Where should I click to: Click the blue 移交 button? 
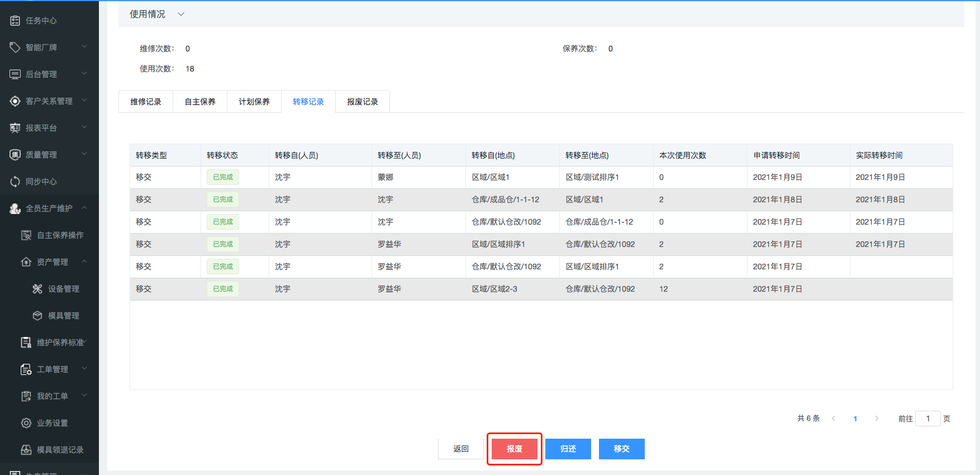621,449
